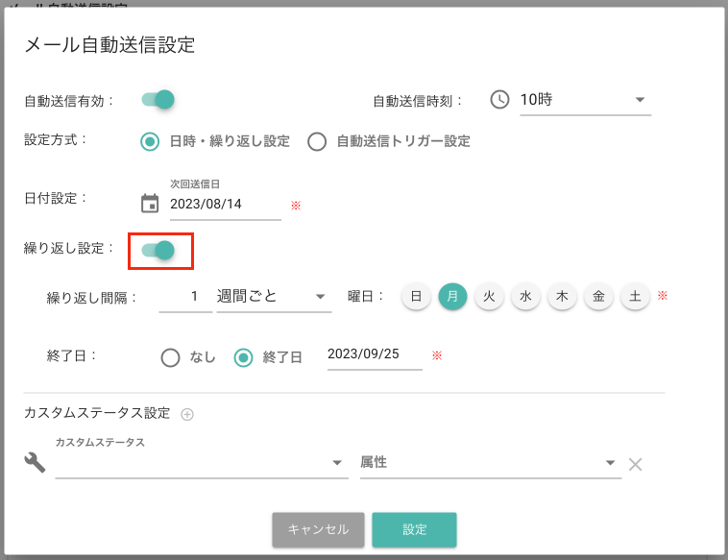728x560 pixels.
Task: Open the 属性 dropdown
Action: (491, 462)
